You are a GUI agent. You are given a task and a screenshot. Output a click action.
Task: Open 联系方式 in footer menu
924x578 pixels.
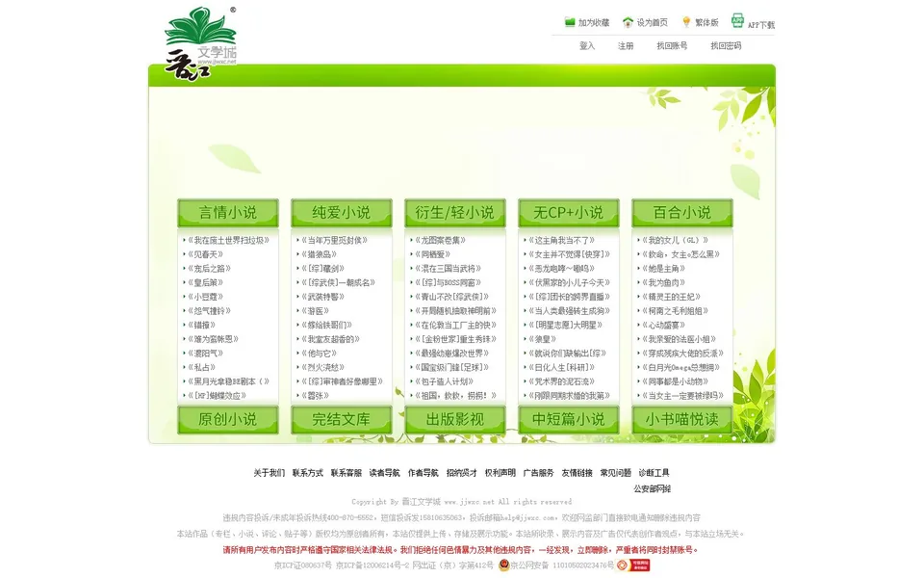point(308,473)
